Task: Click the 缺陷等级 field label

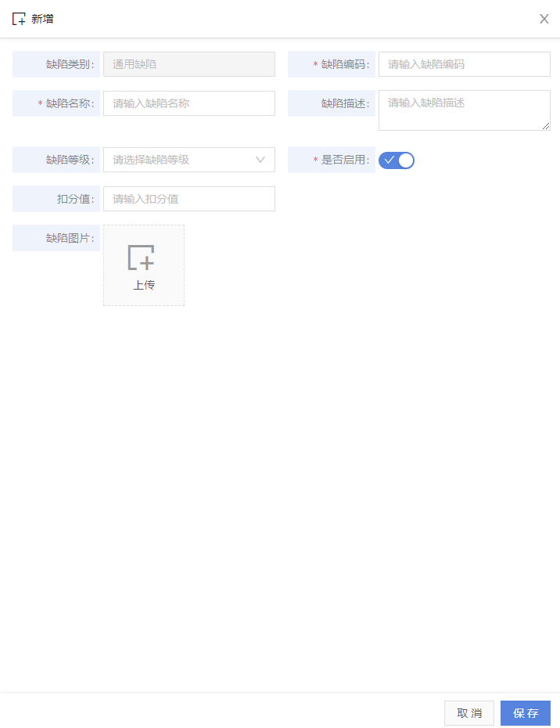Action: pyautogui.click(x=70, y=160)
